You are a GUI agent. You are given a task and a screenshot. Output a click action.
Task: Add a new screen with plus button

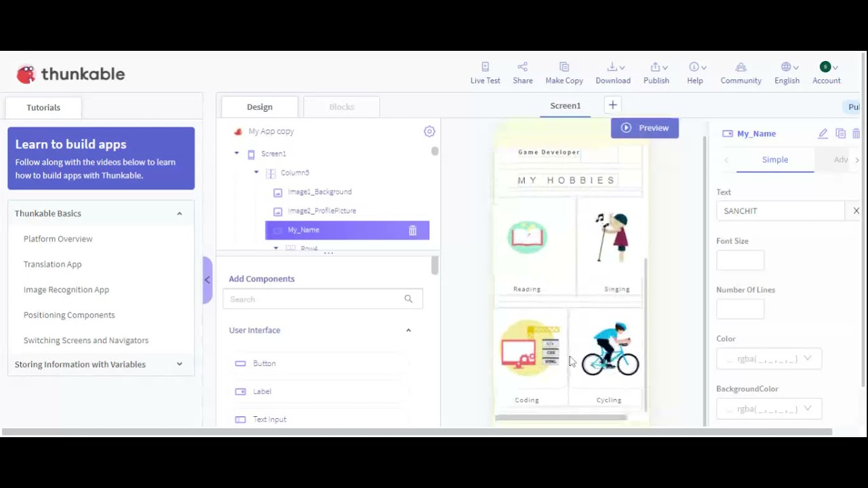(612, 105)
